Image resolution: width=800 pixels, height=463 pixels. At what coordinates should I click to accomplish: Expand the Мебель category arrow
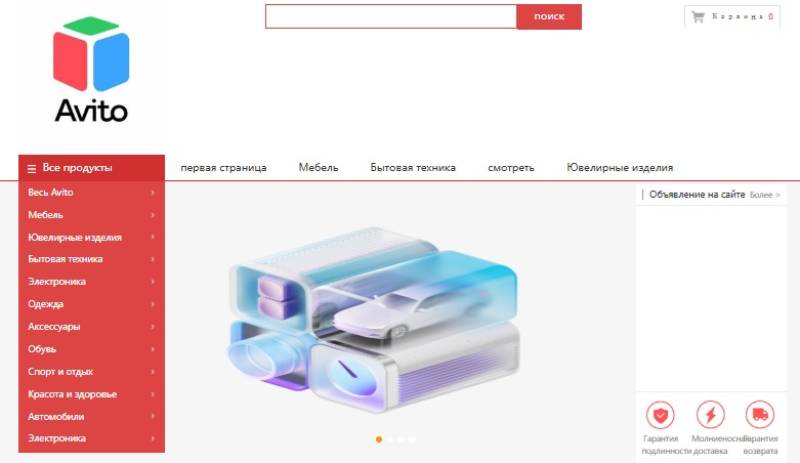[x=153, y=215]
